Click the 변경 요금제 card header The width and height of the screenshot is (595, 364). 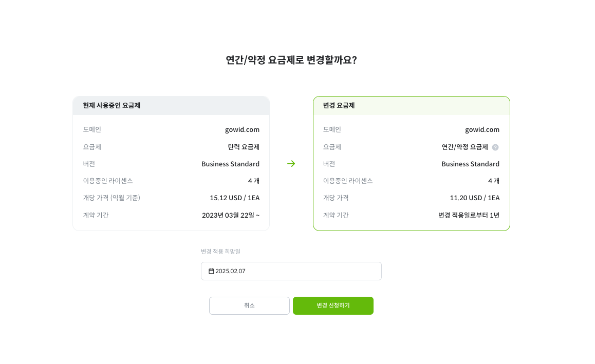[411, 105]
